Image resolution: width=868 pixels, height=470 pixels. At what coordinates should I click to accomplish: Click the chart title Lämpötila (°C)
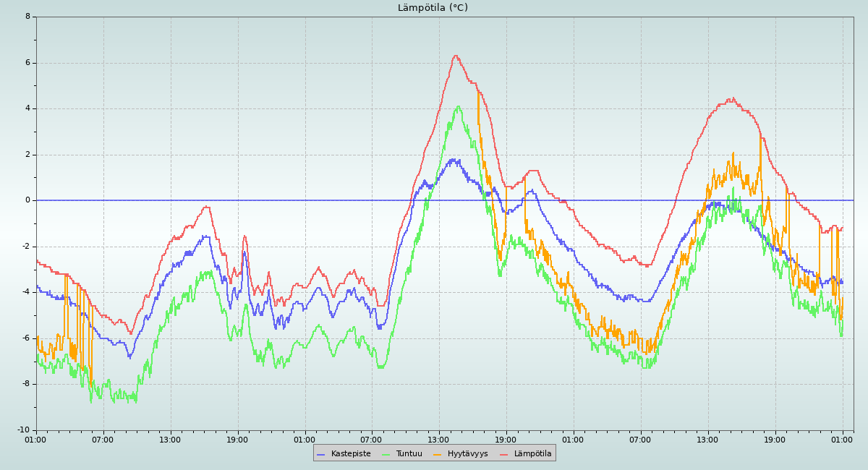pyautogui.click(x=433, y=8)
